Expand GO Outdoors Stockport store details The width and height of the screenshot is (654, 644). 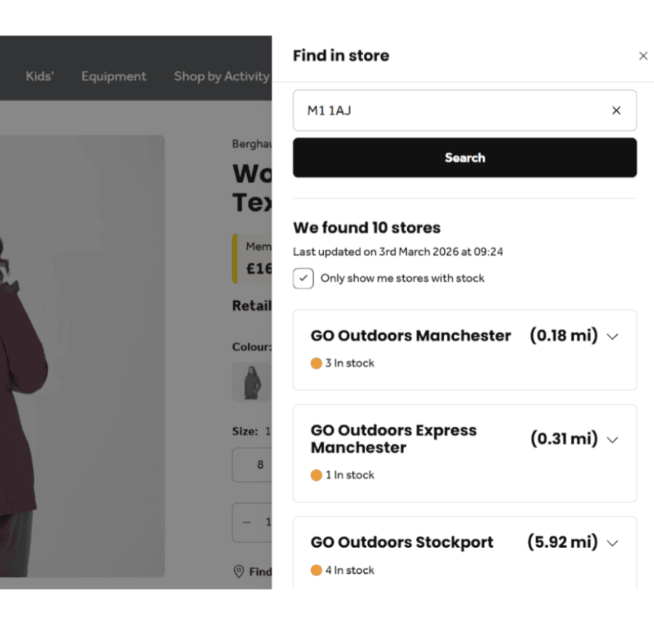pyautogui.click(x=612, y=543)
